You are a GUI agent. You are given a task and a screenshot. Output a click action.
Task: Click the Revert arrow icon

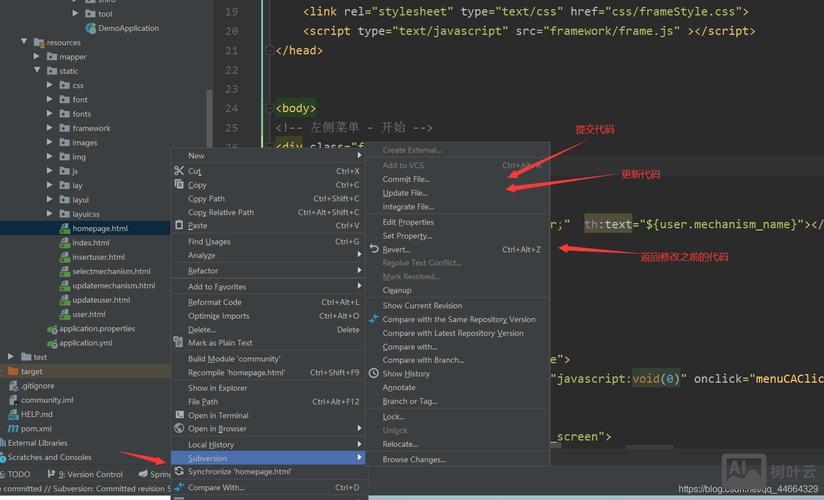tap(374, 250)
